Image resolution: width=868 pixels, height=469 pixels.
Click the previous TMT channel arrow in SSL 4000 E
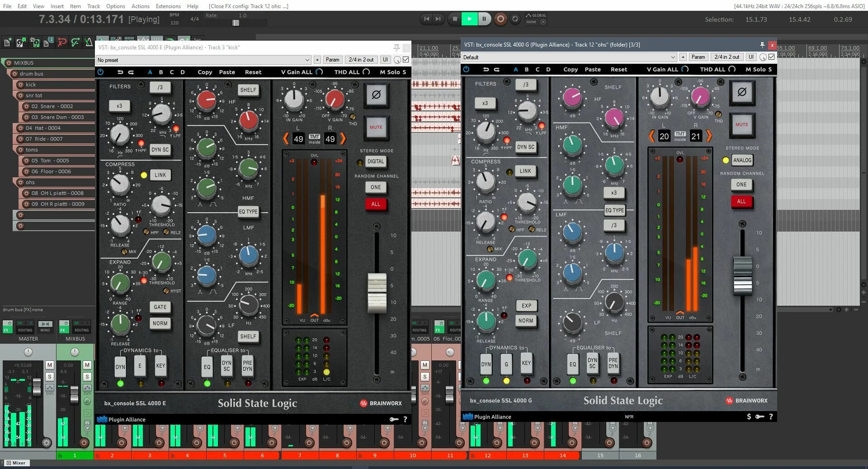tap(286, 138)
